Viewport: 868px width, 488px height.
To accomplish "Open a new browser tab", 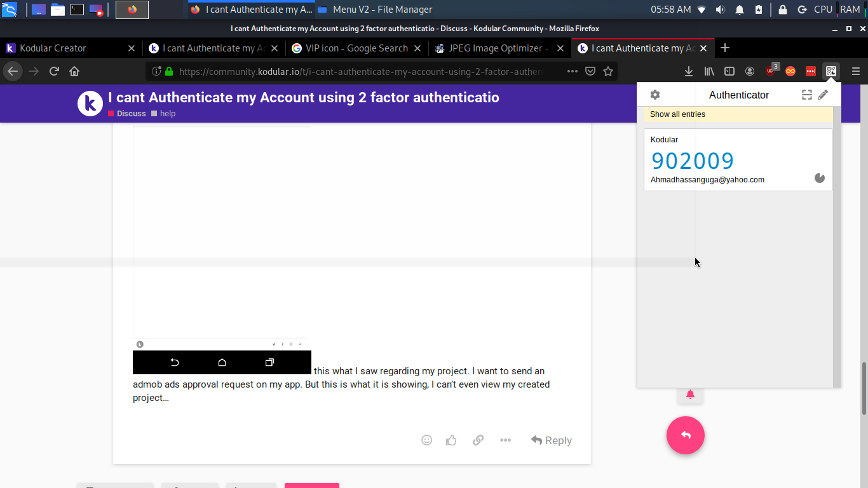I will (x=725, y=48).
